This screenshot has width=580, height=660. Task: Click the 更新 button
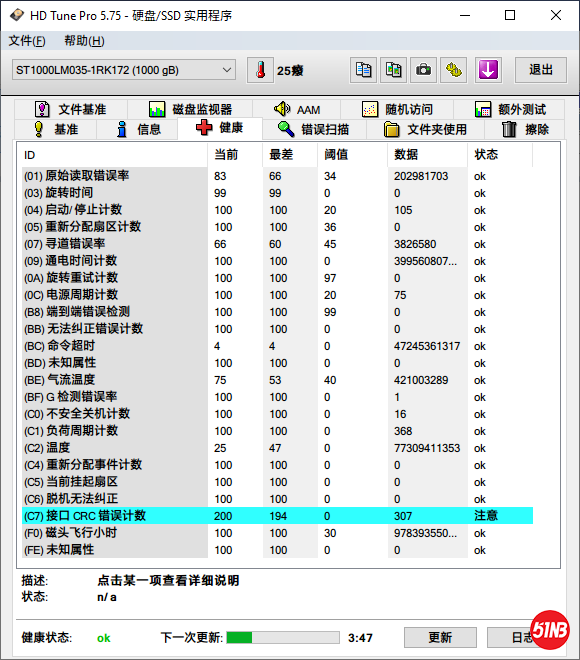click(x=440, y=637)
